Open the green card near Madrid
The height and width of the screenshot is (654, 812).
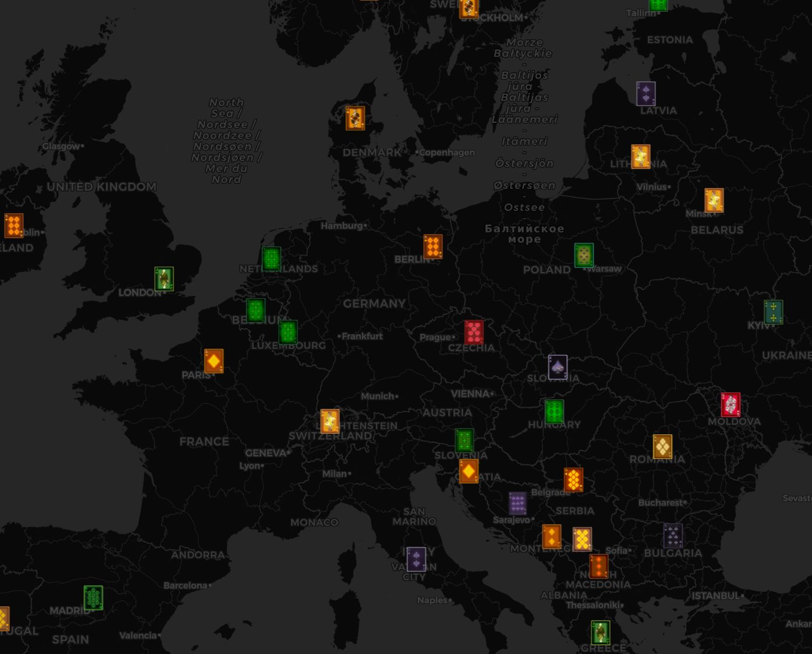pos(93,598)
